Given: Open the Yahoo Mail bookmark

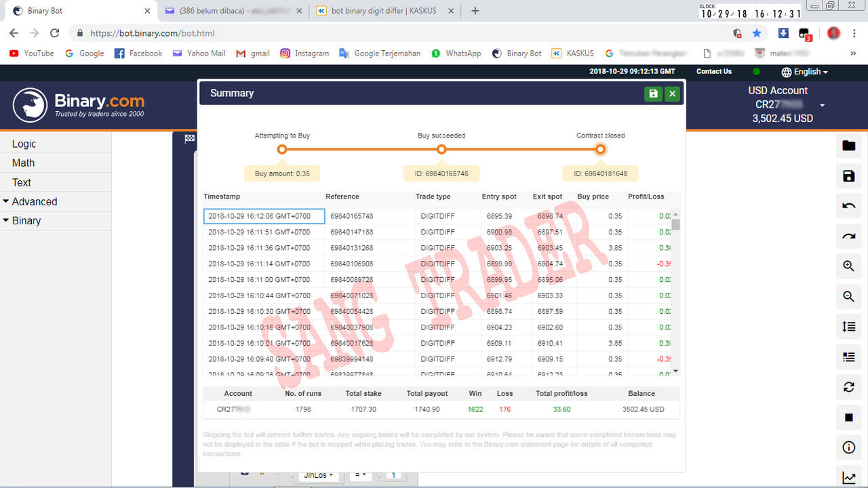Looking at the screenshot, I should point(199,53).
